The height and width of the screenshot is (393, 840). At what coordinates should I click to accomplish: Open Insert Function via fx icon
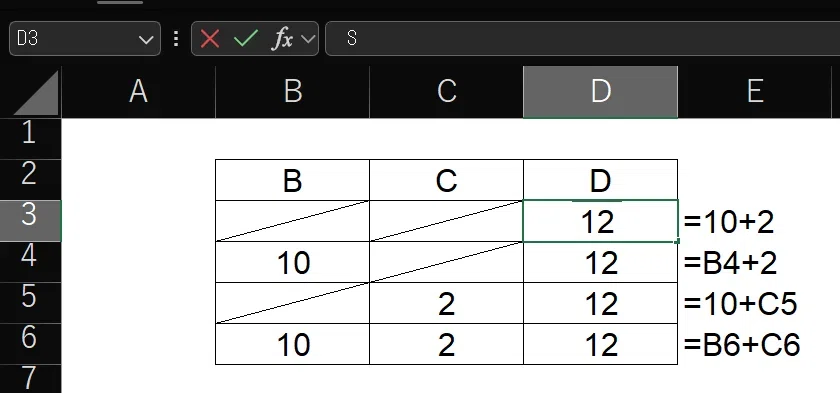283,39
